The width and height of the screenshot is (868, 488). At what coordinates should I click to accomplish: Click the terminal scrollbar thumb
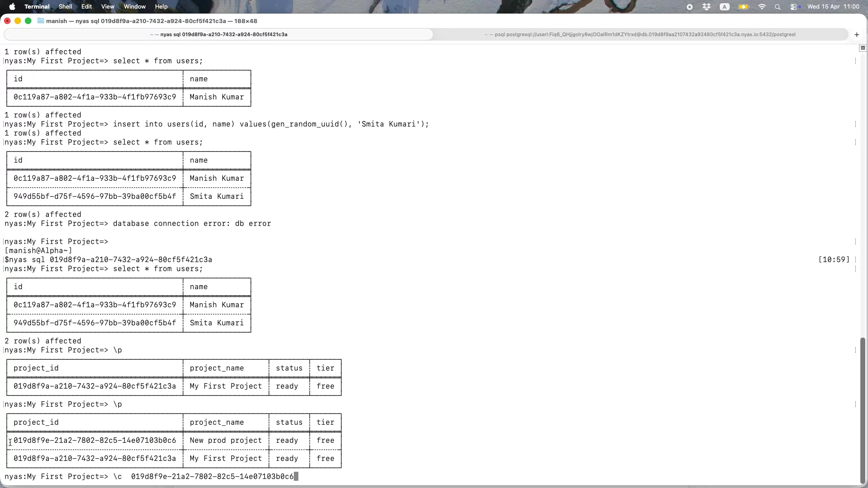tap(863, 410)
